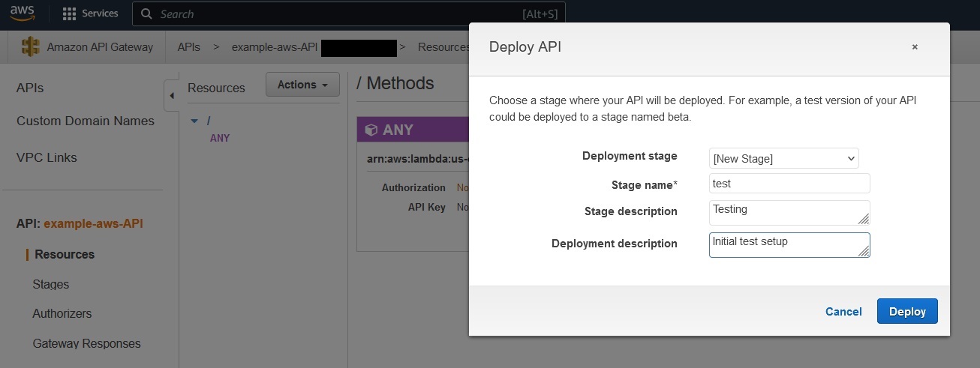The height and width of the screenshot is (368, 980).
Task: Click the Deploy button
Action: [907, 312]
